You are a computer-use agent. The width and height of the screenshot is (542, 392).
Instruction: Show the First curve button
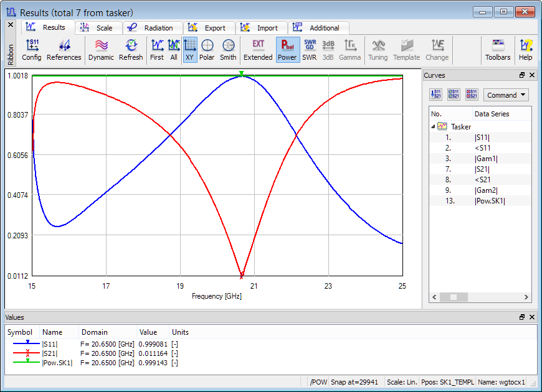pos(157,50)
